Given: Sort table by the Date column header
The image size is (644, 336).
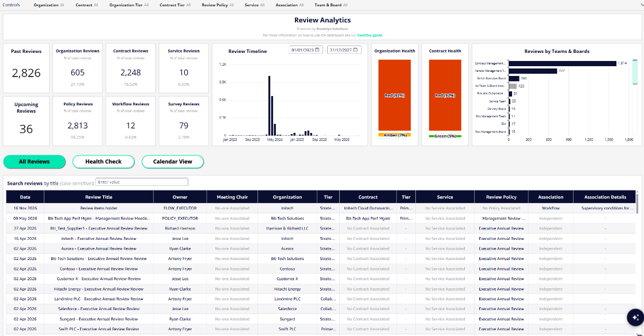Looking at the screenshot, I should coord(25,197).
